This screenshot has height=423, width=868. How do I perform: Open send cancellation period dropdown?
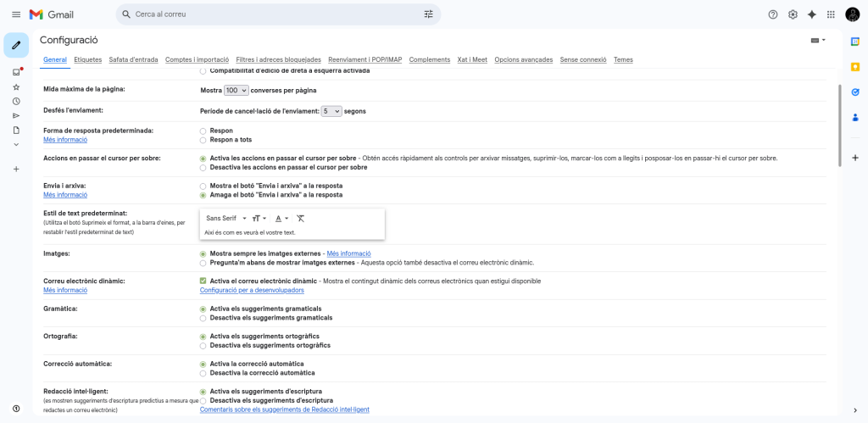tap(331, 111)
